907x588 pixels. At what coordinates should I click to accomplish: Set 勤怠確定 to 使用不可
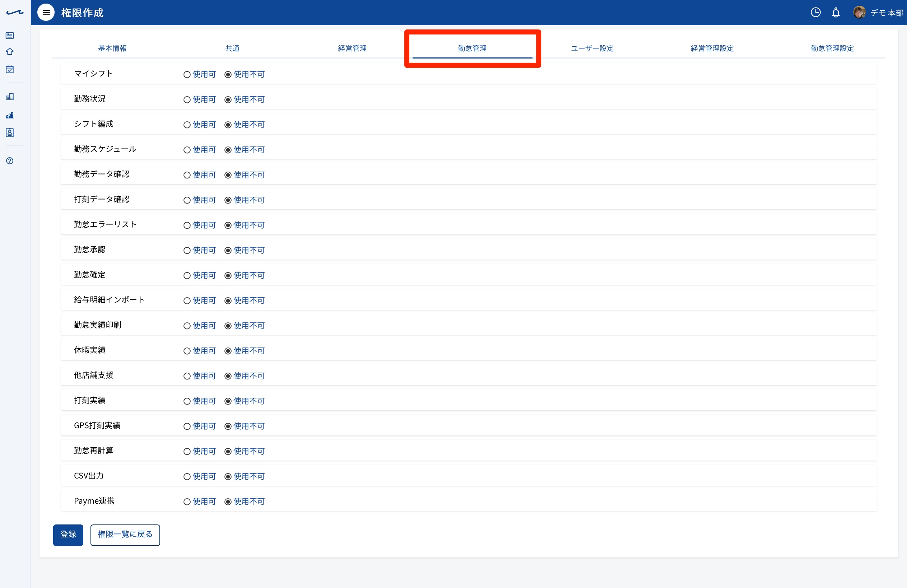click(x=228, y=276)
